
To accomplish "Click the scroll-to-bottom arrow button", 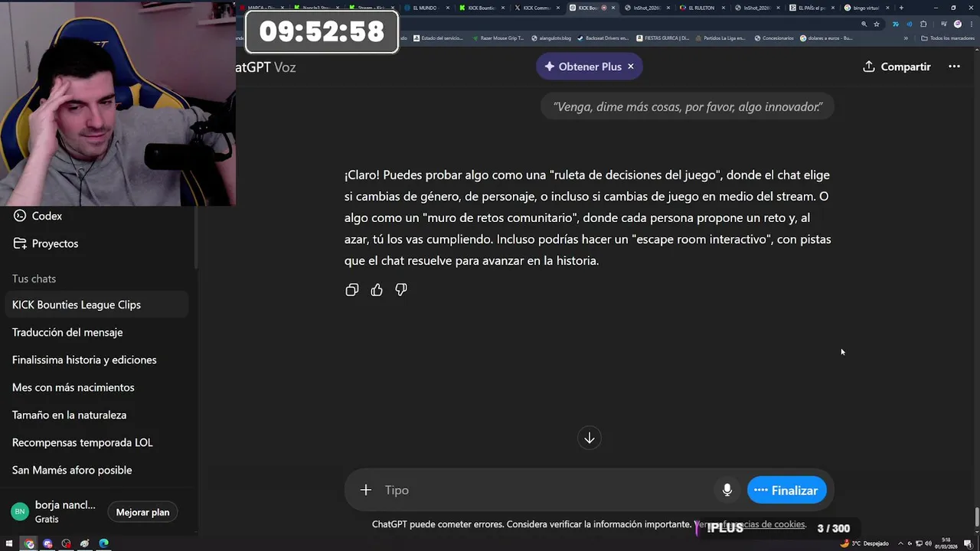I will (x=590, y=438).
